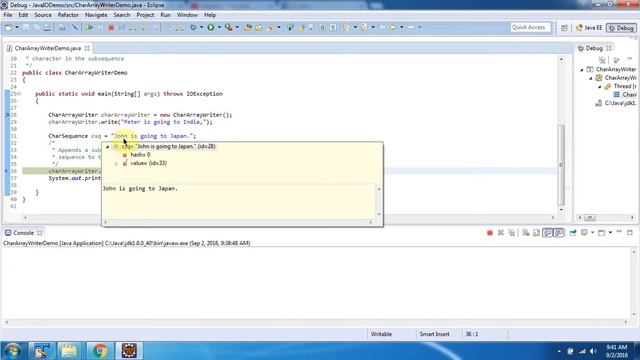Viewport: 640px width, 360px height.
Task: Click hover popup's horizontal scrollbar
Action: click(x=238, y=222)
